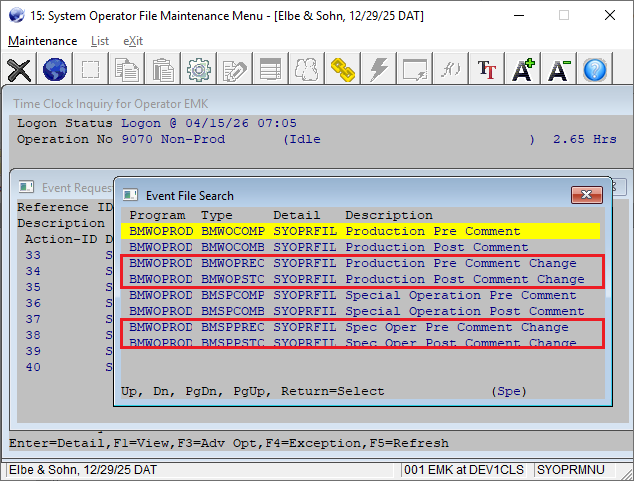Click the yellow chain link icon
634x481 pixels.
(343, 69)
